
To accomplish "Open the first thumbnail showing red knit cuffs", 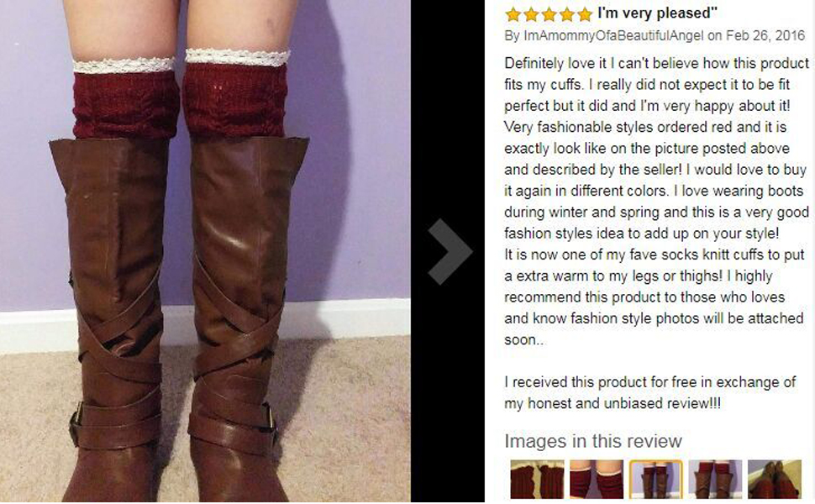I will pyautogui.click(x=537, y=479).
